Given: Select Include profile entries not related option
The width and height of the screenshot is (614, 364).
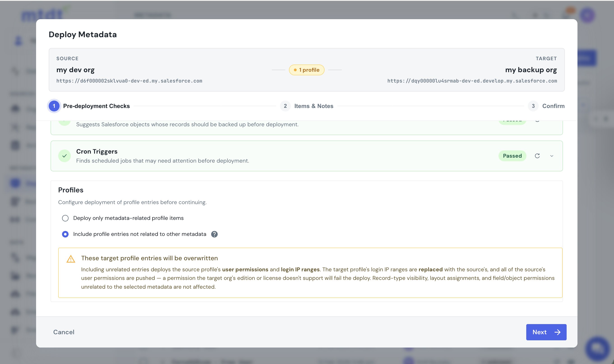Looking at the screenshot, I should (65, 234).
